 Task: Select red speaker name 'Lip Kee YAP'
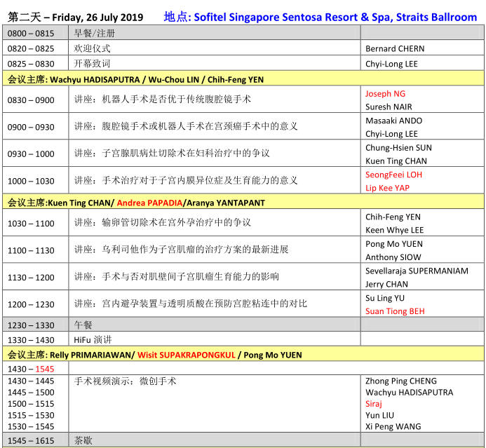coord(387,188)
